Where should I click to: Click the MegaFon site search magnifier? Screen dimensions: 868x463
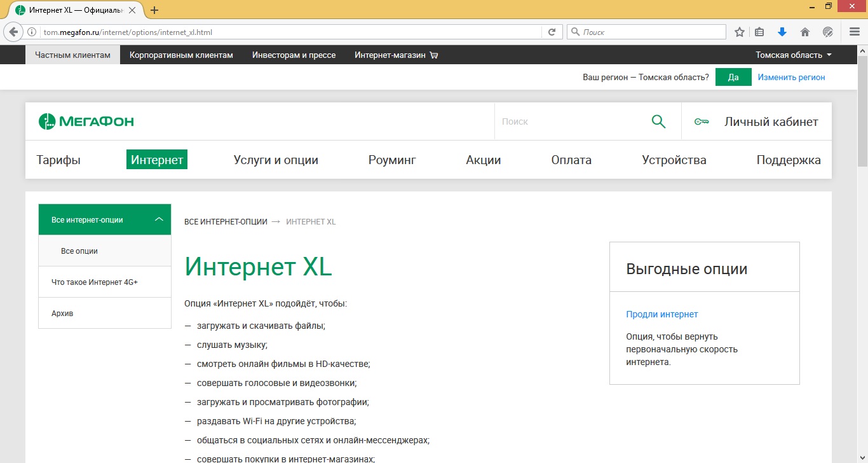(x=658, y=121)
